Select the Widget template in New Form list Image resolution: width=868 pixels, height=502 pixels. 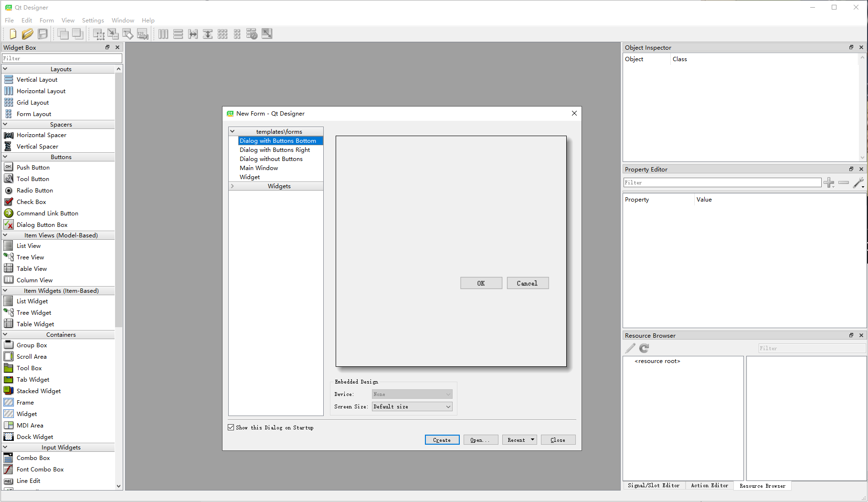(x=250, y=177)
